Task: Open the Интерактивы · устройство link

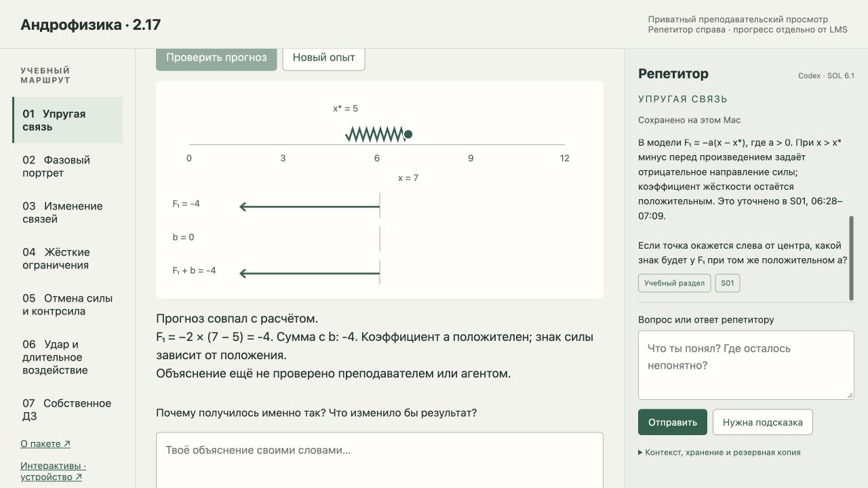Action: tap(54, 471)
